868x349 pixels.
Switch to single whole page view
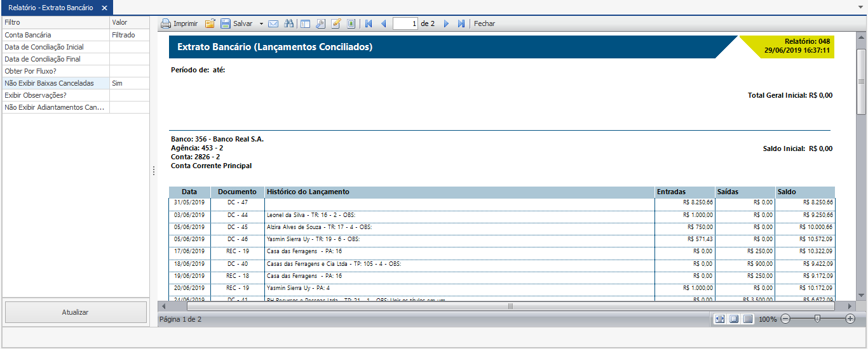734,319
